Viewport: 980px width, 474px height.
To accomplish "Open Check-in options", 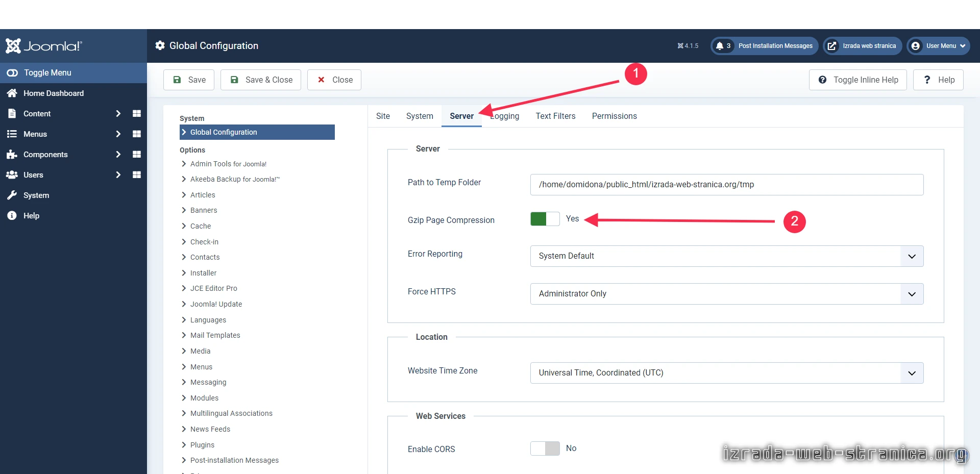I will 204,242.
